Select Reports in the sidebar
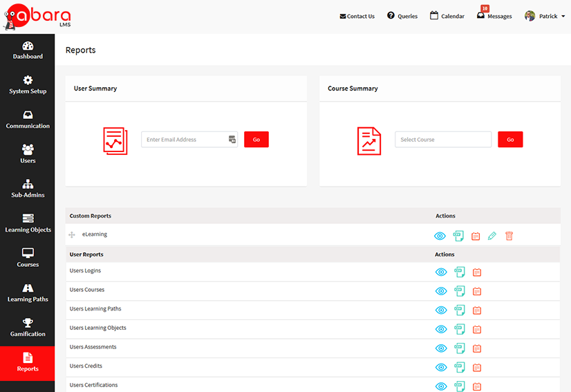The height and width of the screenshot is (392, 571). click(28, 363)
